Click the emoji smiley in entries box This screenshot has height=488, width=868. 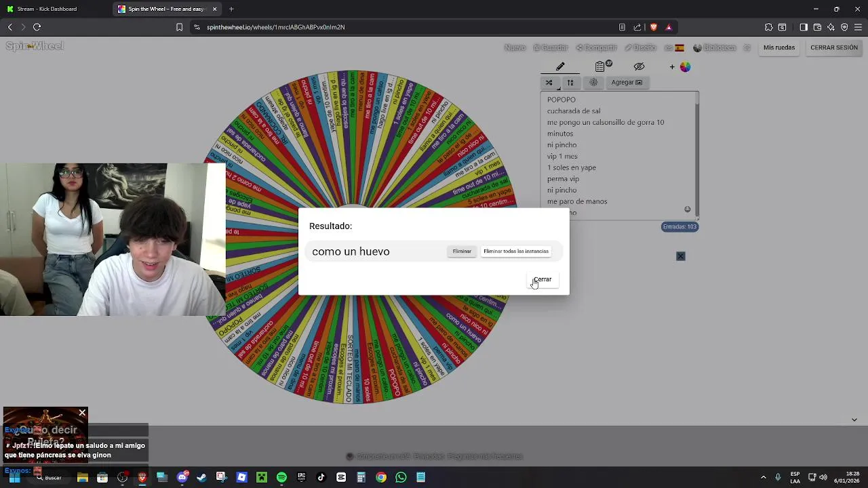click(x=687, y=209)
